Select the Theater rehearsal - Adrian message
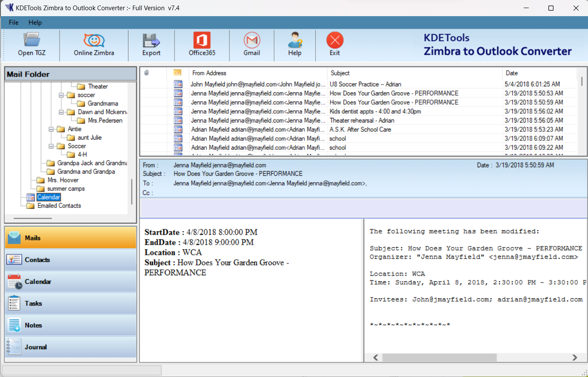The image size is (588, 377). (x=359, y=120)
